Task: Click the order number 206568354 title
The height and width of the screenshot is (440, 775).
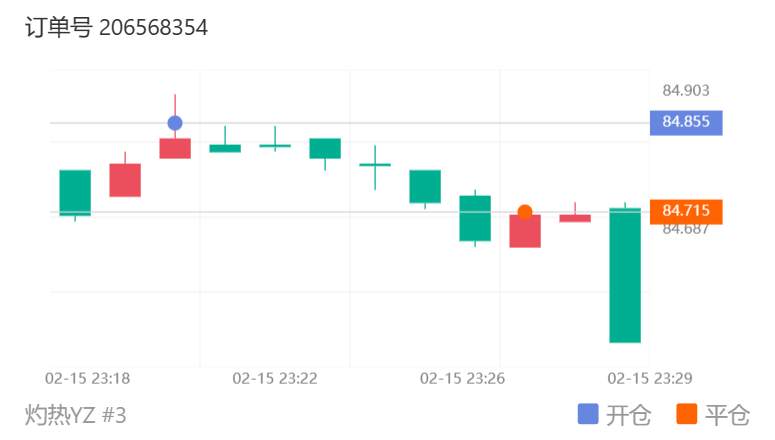Action: click(x=116, y=27)
